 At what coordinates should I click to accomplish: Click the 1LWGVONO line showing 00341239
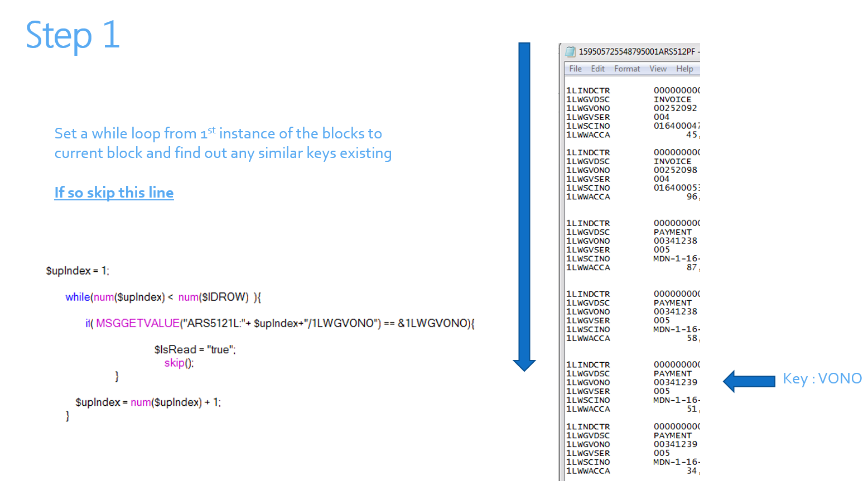point(676,382)
